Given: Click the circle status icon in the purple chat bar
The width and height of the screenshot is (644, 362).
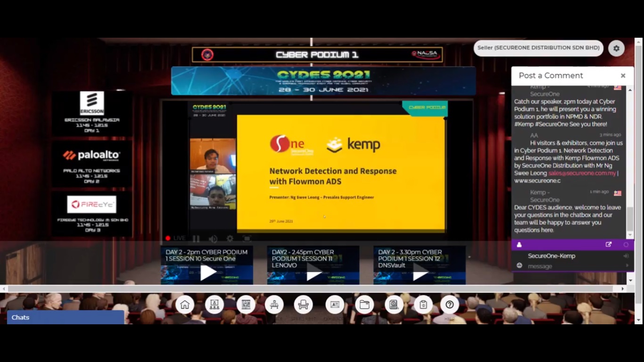Looking at the screenshot, I should [626, 245].
